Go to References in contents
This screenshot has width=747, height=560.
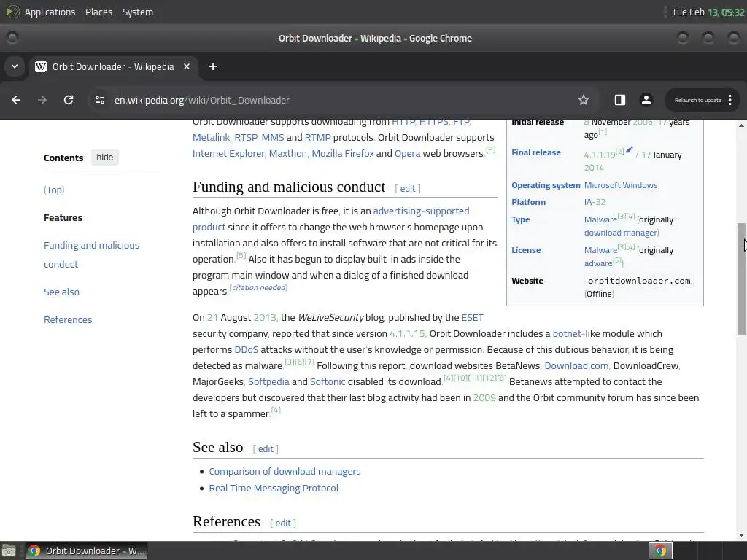pyautogui.click(x=68, y=319)
